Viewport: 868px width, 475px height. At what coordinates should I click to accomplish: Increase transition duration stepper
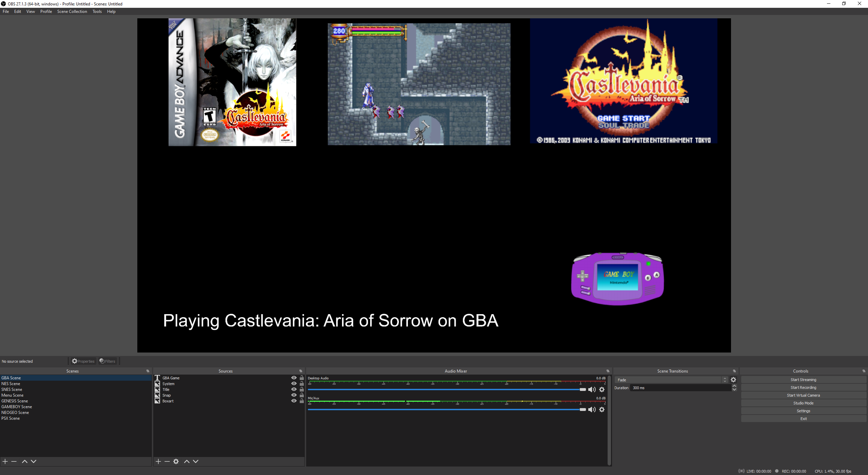[x=734, y=386]
